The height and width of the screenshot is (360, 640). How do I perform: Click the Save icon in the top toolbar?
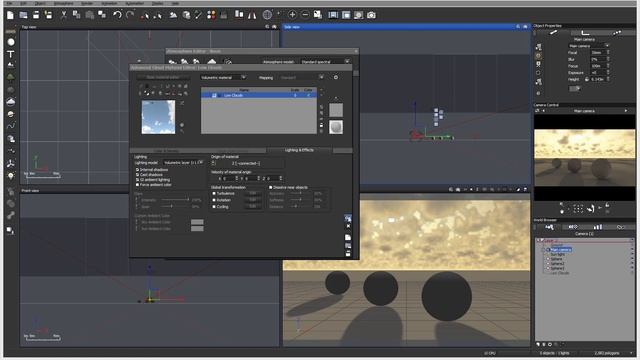click(36, 15)
